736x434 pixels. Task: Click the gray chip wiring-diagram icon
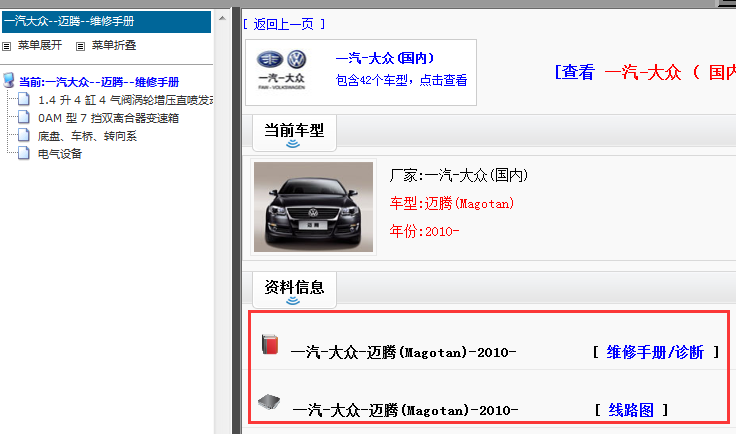coord(269,402)
